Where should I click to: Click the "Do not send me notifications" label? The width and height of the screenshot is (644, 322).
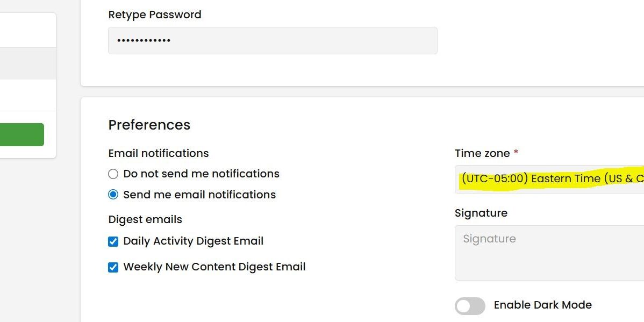tap(201, 174)
